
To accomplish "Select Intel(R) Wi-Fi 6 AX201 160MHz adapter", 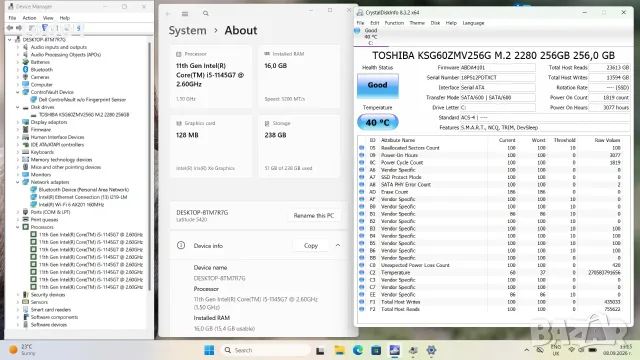I will (71, 204).
